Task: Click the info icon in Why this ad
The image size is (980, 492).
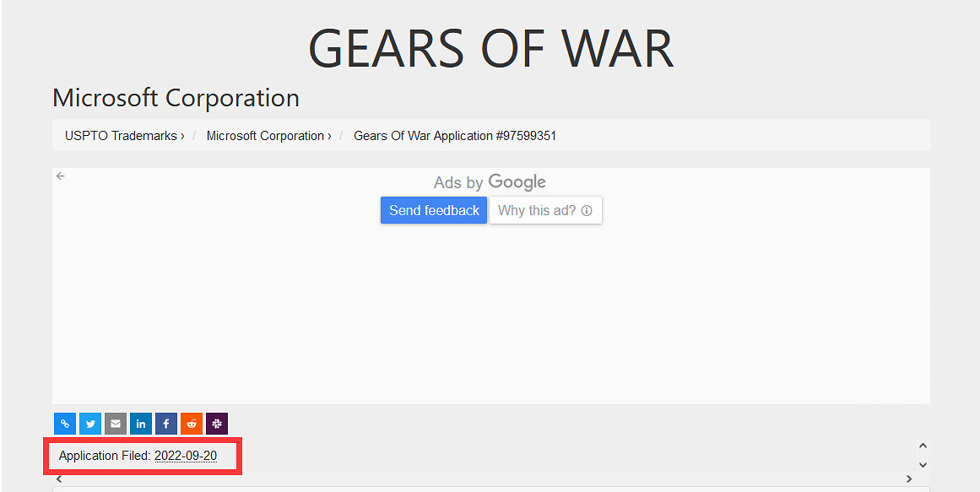Action: tap(587, 211)
